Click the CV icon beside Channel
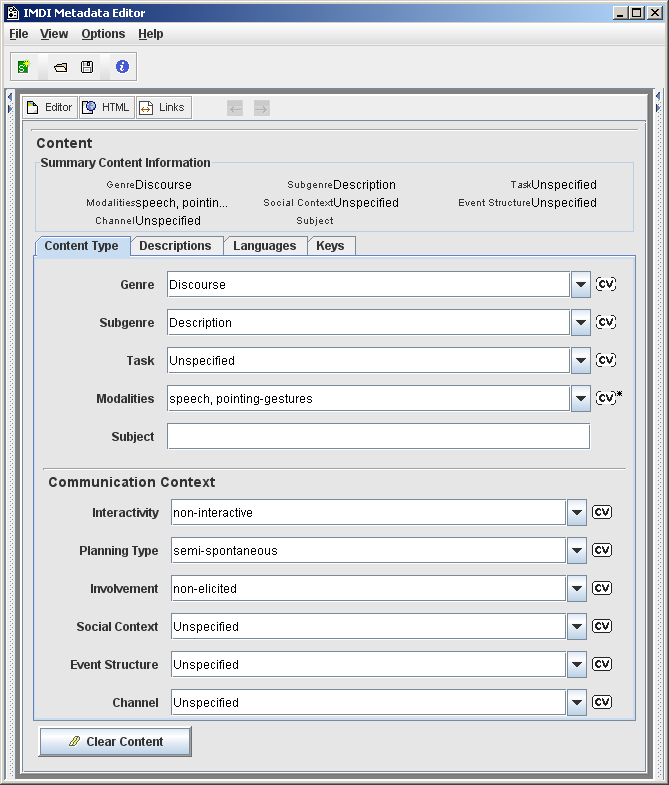 pyautogui.click(x=601, y=702)
